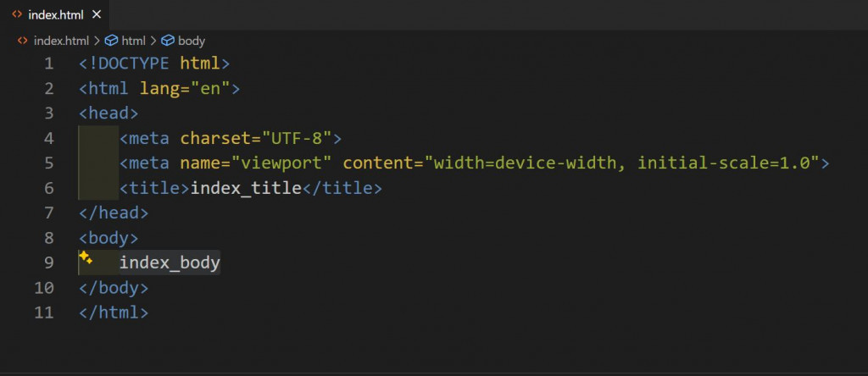The height and width of the screenshot is (376, 868).
Task: Click the HTML file icon in the tab
Action: (17, 15)
